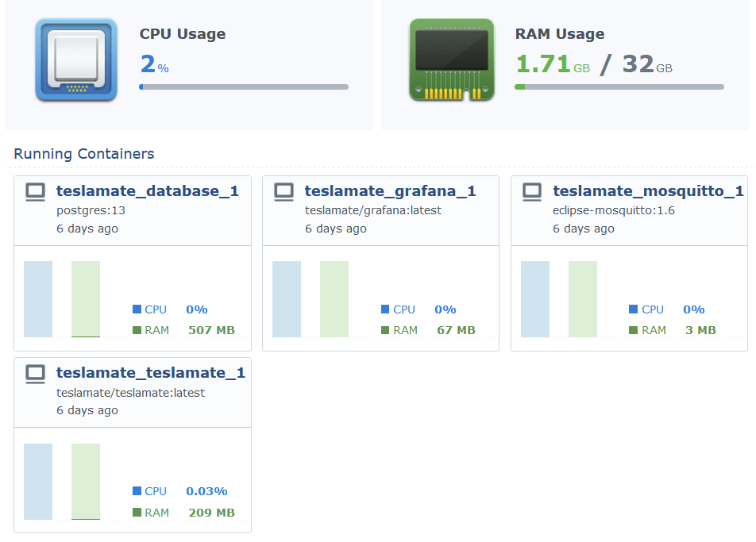
Task: Click the blue CPU legend square for teslamate_database_1
Action: (x=137, y=309)
